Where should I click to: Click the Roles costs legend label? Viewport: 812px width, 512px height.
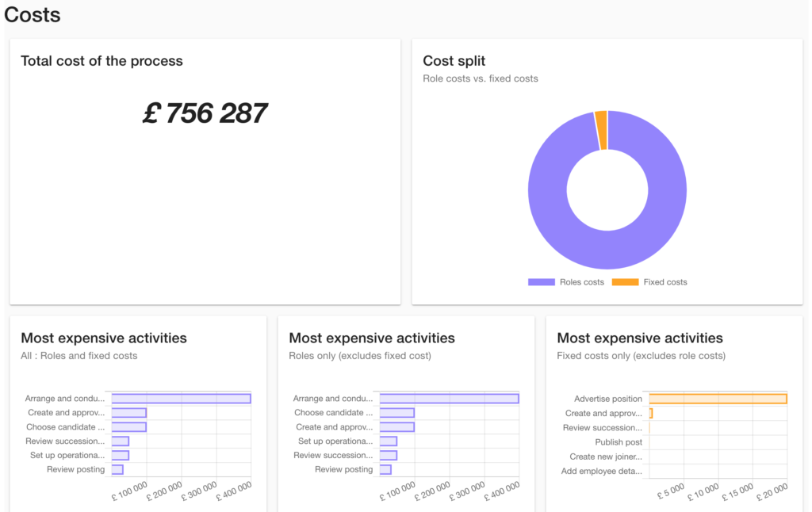tap(581, 282)
